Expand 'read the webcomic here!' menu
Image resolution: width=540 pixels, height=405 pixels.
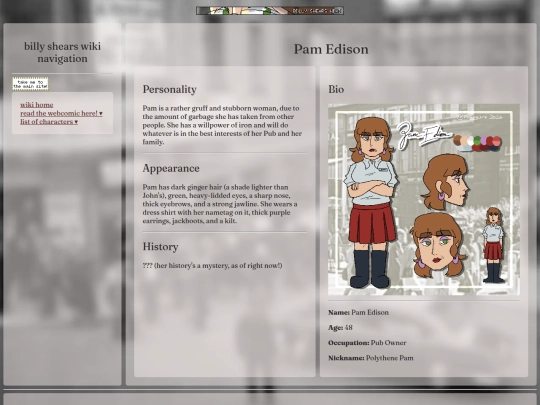61,113
